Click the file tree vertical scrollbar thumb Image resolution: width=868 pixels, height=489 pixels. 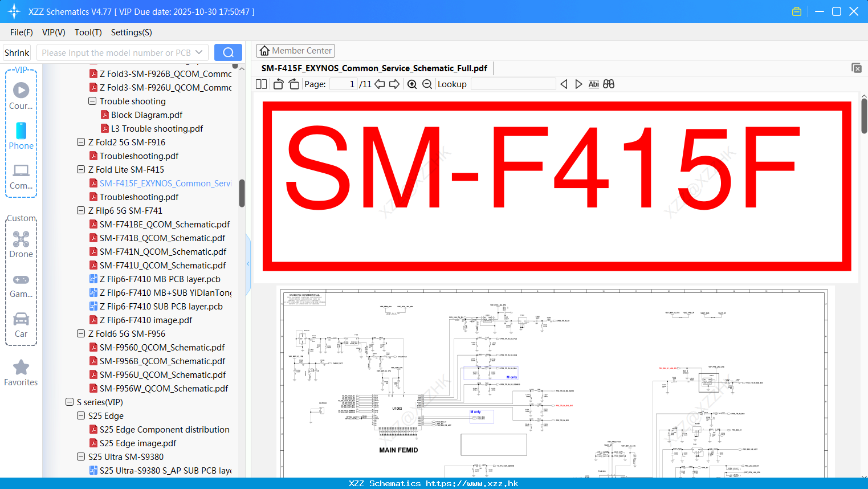(x=242, y=193)
